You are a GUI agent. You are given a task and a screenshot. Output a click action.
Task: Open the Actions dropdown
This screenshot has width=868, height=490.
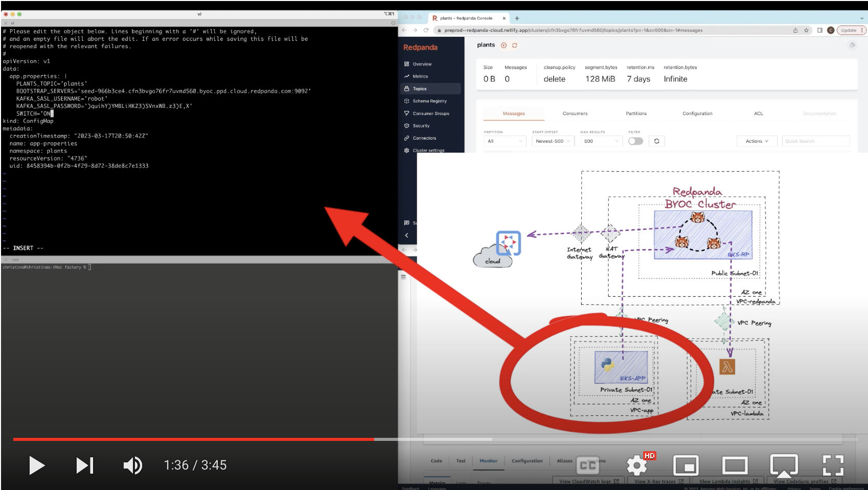(x=757, y=141)
